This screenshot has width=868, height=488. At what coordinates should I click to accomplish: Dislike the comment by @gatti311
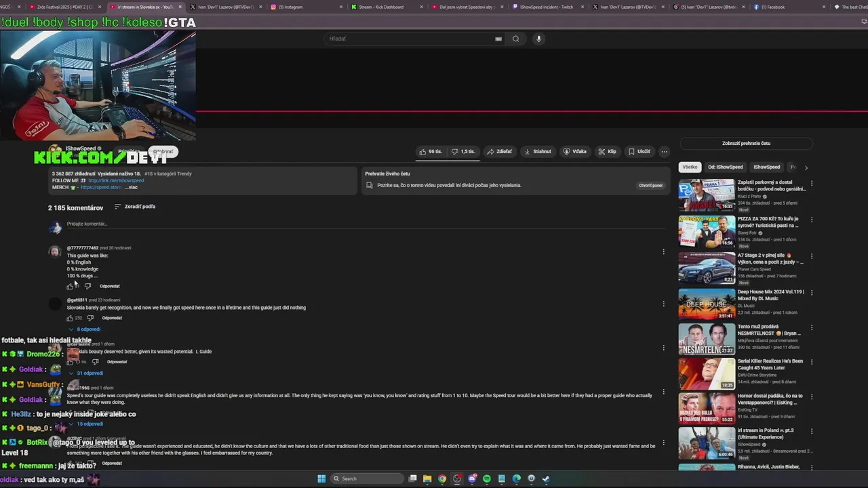coord(90,318)
